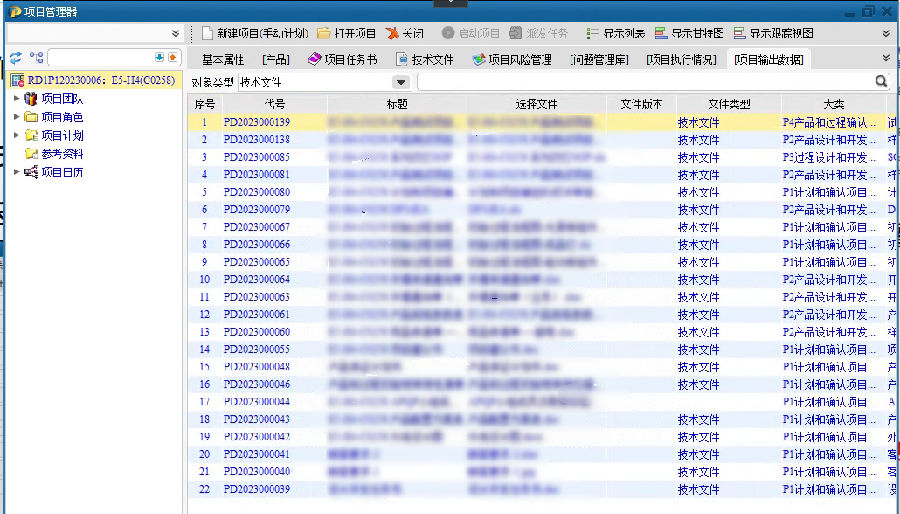The height and width of the screenshot is (514, 900).
Task: Switch to the [问题管理库] tab
Action: [x=599, y=59]
